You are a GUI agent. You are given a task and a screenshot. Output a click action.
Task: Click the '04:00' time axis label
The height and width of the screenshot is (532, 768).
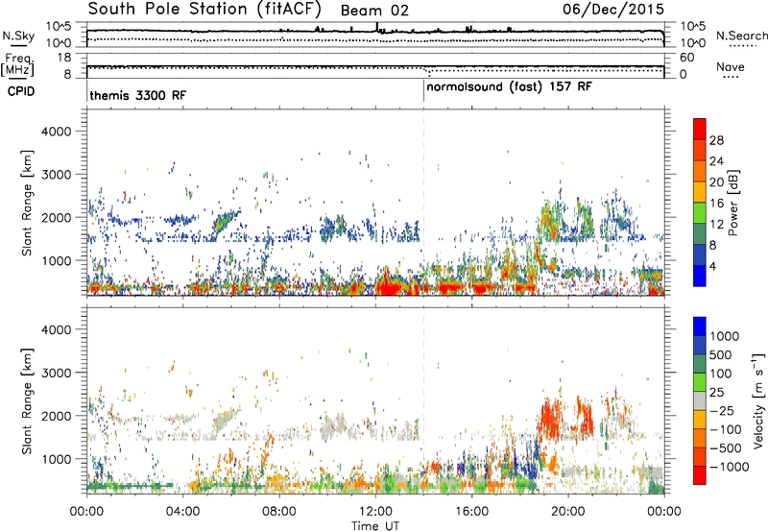click(x=182, y=512)
